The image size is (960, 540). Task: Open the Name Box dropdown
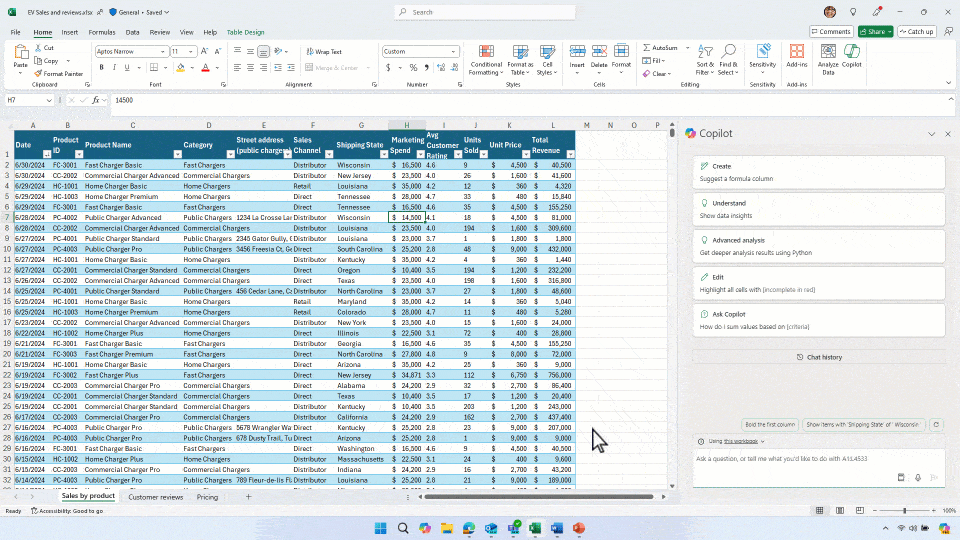(48, 100)
